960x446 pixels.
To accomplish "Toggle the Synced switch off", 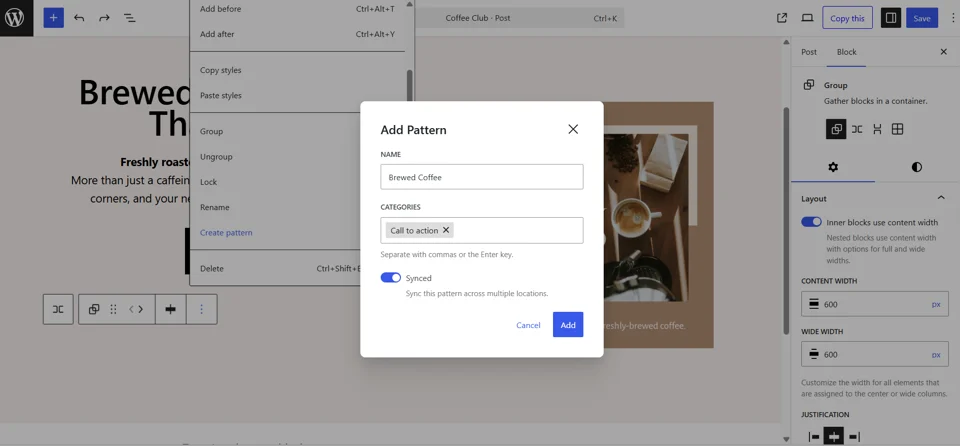I will [391, 278].
